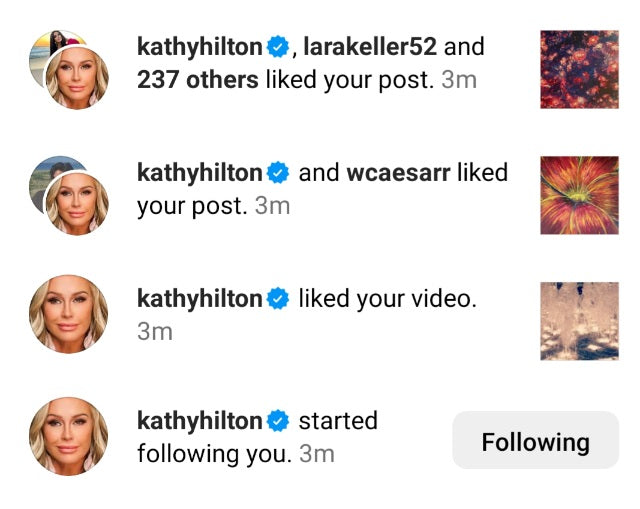Open kathyhilton username in 'liked your video' row
Image resolution: width=640 pixels, height=509 pixels.
[200, 299]
